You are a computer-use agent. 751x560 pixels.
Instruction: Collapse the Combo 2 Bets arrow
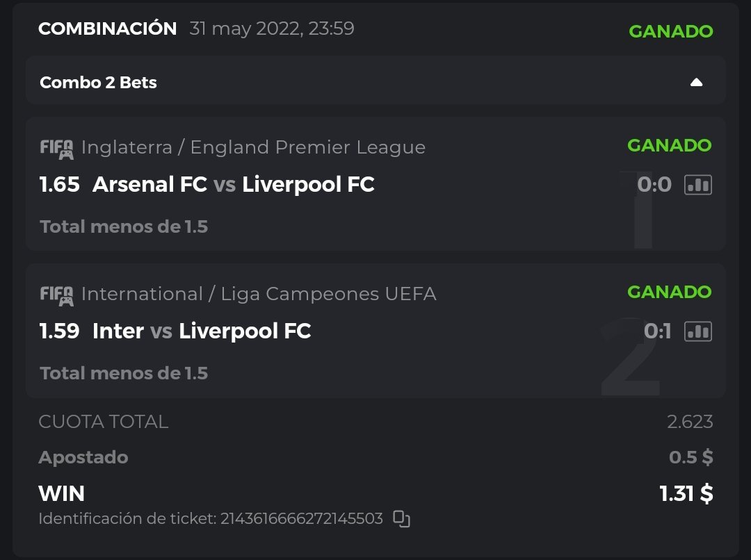696,83
